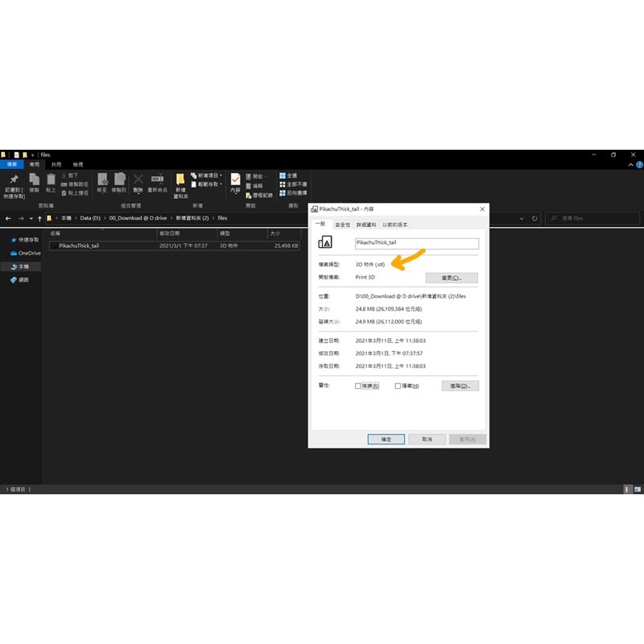This screenshot has width=644, height=644.
Task: Click the Pin to Quick Access icon
Action: pos(14,180)
